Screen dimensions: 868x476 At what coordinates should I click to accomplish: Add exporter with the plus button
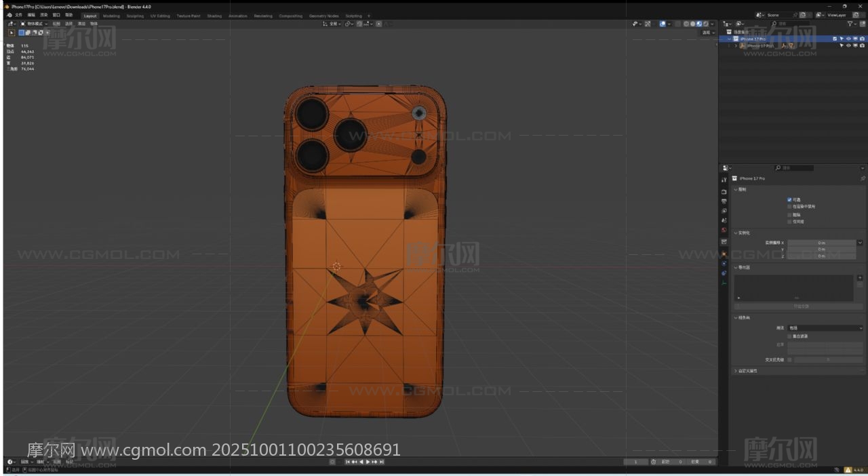(x=860, y=277)
